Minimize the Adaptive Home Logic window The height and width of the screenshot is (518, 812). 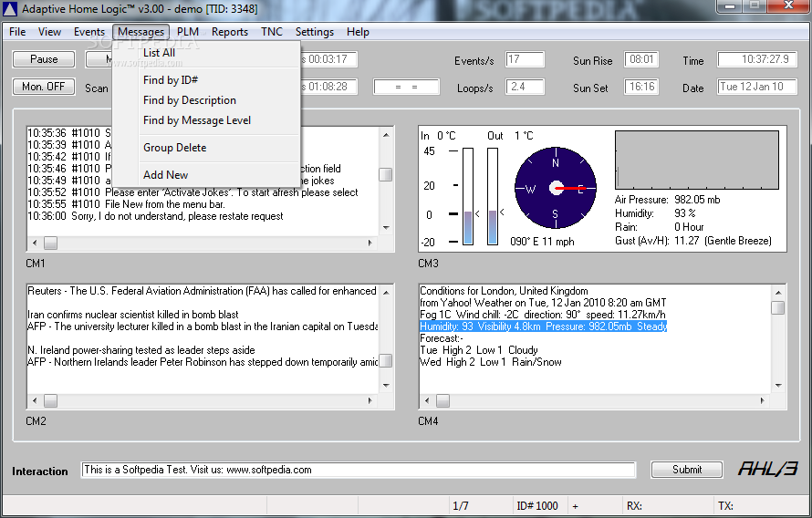click(730, 6)
